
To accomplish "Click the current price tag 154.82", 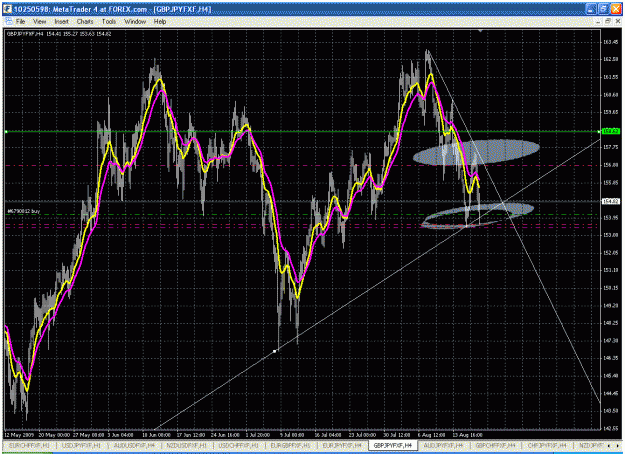I will click(x=611, y=201).
